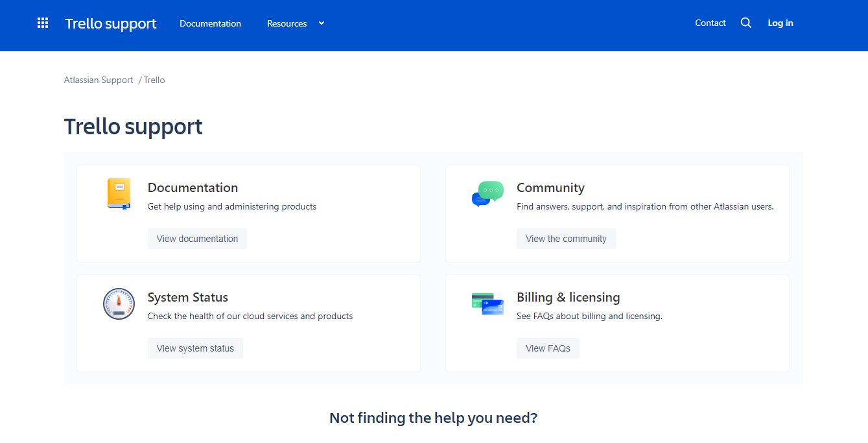Image resolution: width=868 pixels, height=443 pixels.
Task: Click the Trello support header logo text
Action: (x=111, y=23)
